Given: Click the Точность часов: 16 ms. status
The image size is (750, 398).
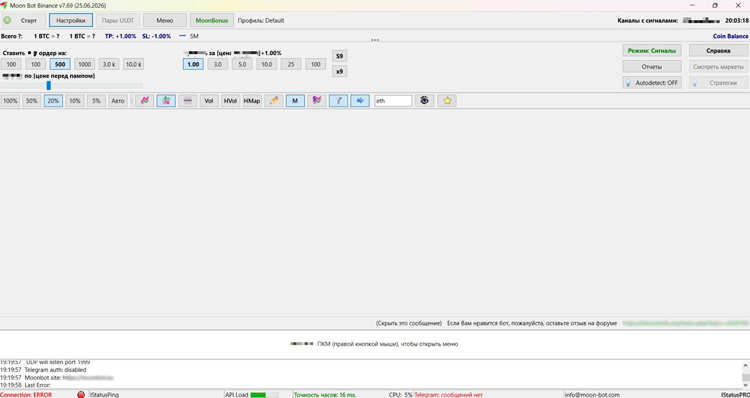Looking at the screenshot, I should [325, 395].
